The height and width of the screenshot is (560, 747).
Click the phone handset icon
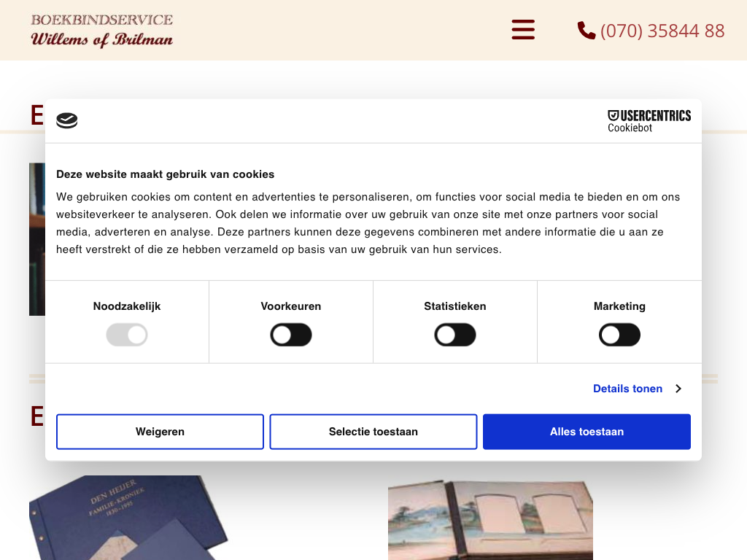587,30
